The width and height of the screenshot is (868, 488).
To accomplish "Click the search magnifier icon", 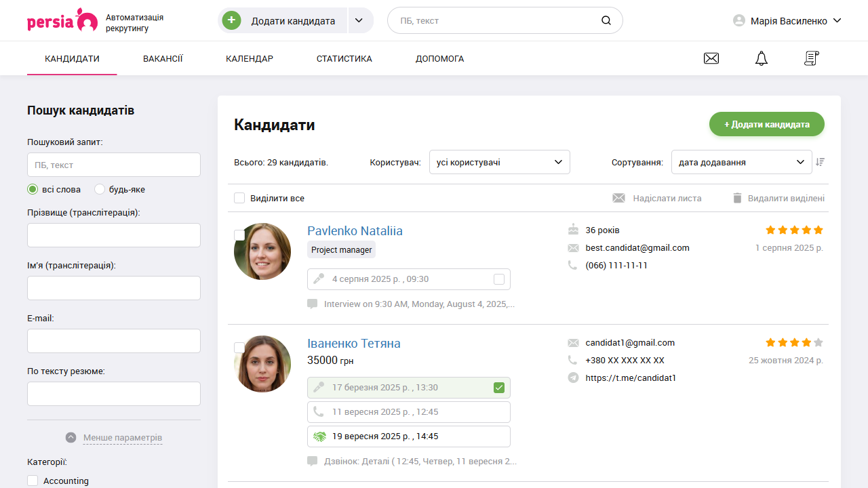I will pyautogui.click(x=606, y=20).
